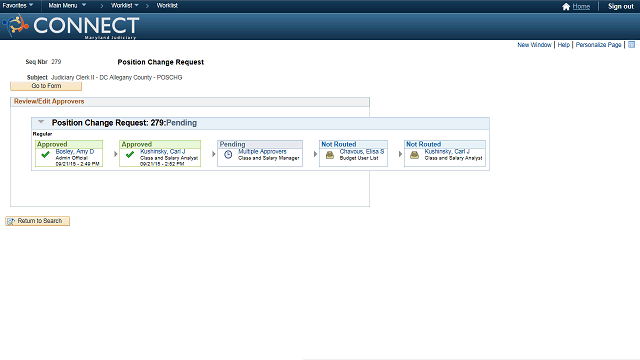Image resolution: width=640 pixels, height=360 pixels.
Task: Click the Home house icon
Action: 566,7
